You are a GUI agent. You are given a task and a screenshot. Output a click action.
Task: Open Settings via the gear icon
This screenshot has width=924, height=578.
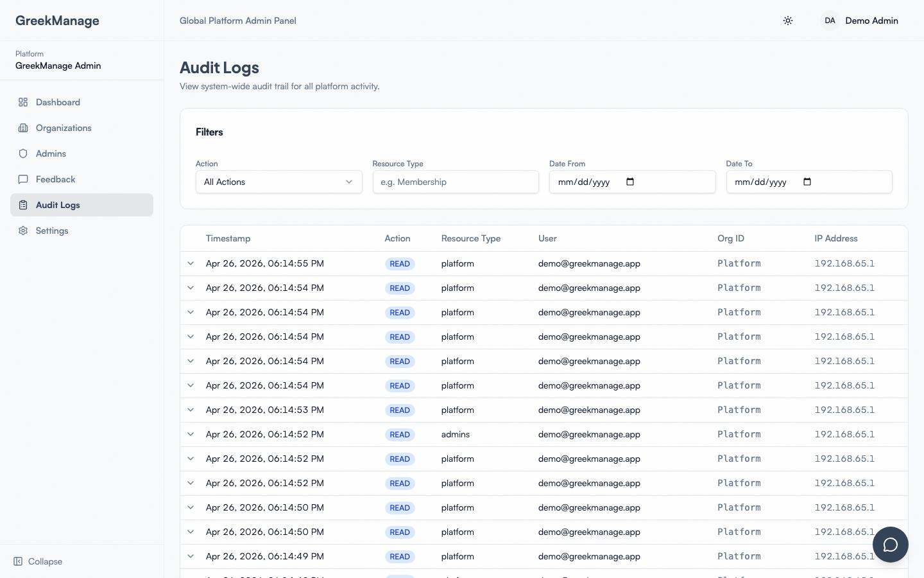click(x=23, y=231)
